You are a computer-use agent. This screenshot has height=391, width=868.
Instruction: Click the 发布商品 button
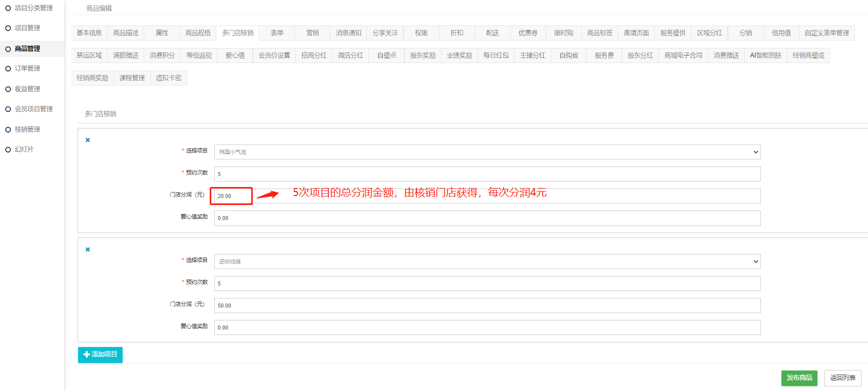point(799,378)
